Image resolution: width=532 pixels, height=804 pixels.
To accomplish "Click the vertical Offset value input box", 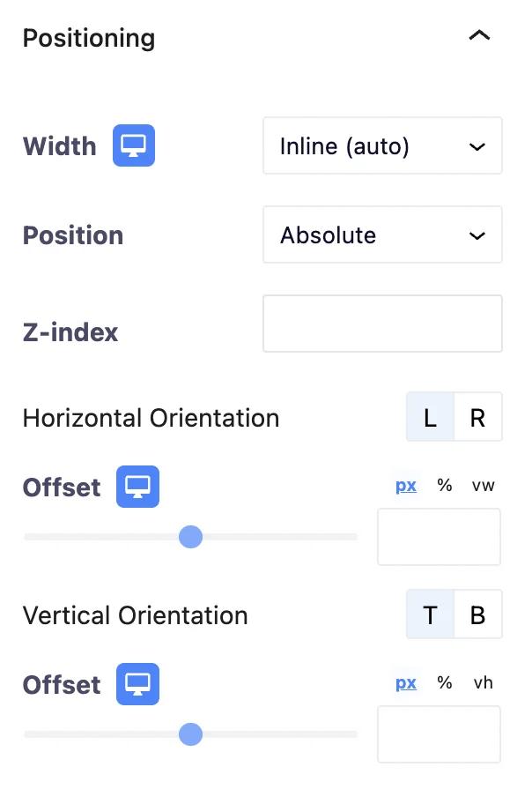I will click(439, 734).
